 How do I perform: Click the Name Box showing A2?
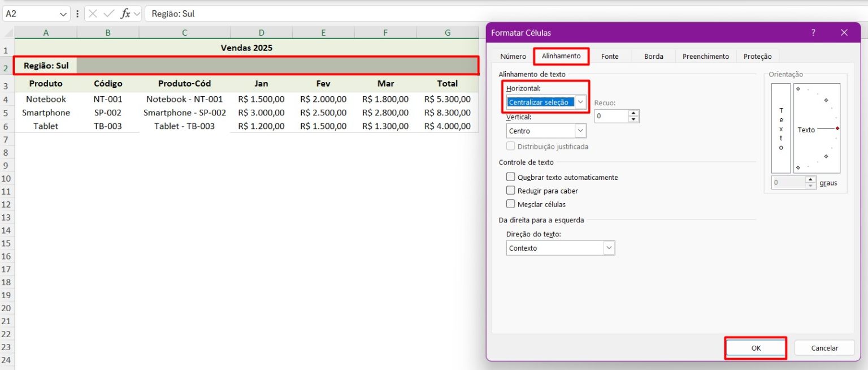(x=34, y=14)
